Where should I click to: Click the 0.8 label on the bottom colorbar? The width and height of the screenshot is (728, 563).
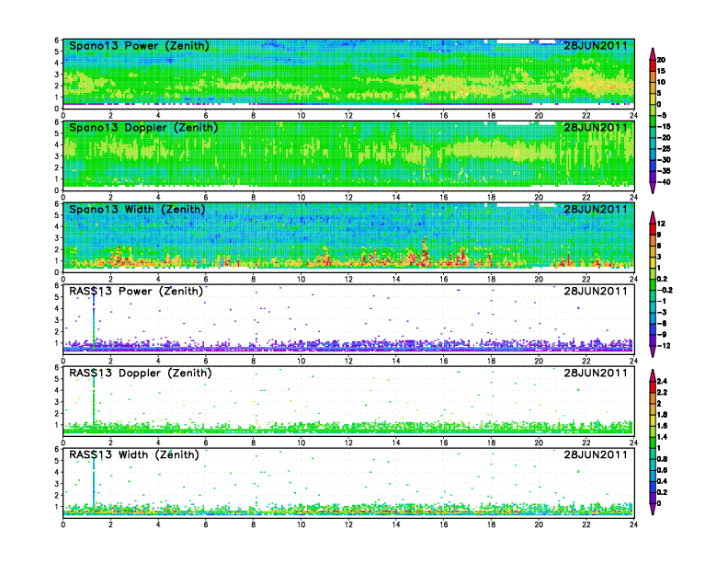[662, 459]
